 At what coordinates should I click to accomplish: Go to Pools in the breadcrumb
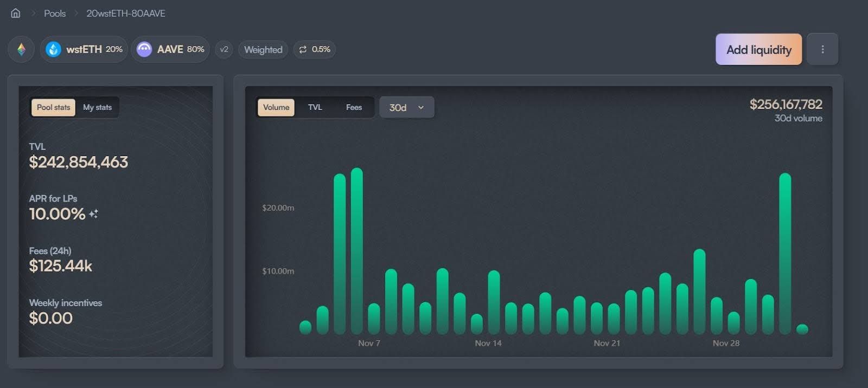coord(55,13)
